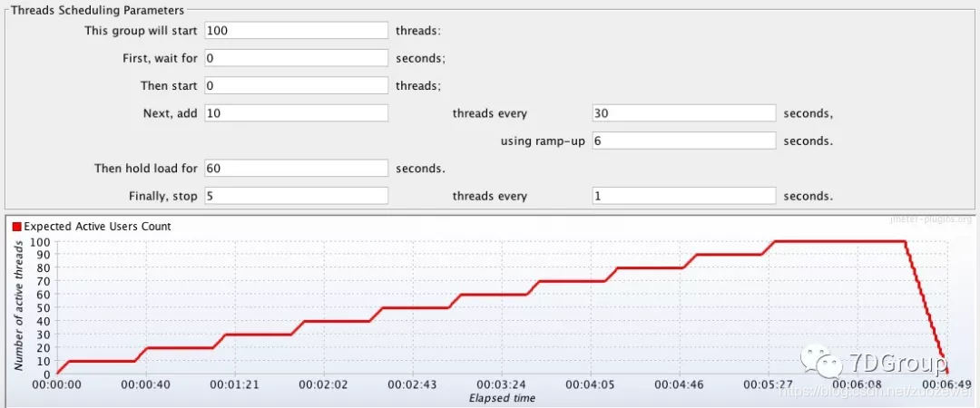Click the 'Next, add' threads field
The image size is (980, 408).
tap(296, 113)
